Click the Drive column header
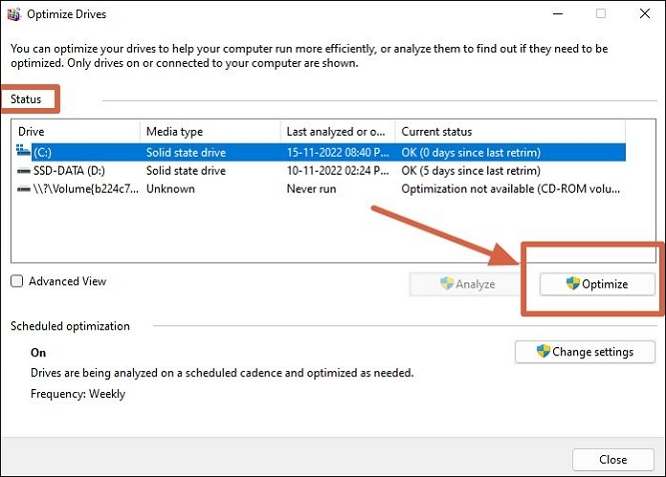The width and height of the screenshot is (666, 477). pos(76,132)
